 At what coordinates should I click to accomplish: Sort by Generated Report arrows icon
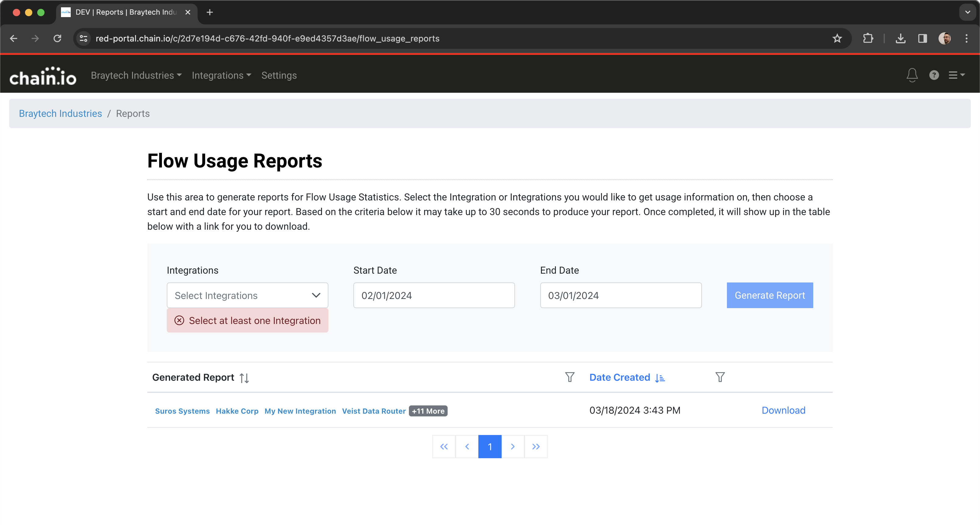(244, 378)
